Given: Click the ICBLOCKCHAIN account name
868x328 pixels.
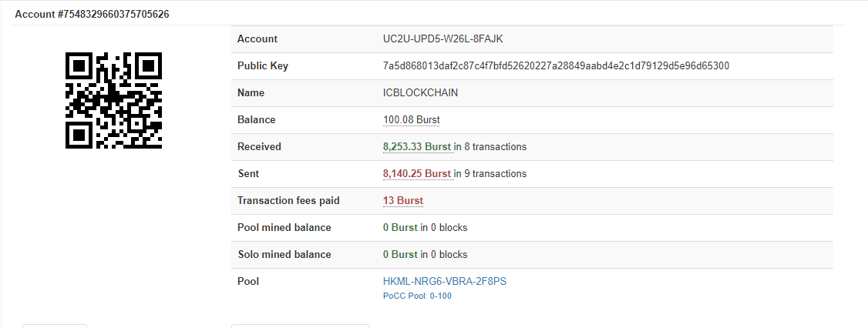Looking at the screenshot, I should pyautogui.click(x=421, y=93).
